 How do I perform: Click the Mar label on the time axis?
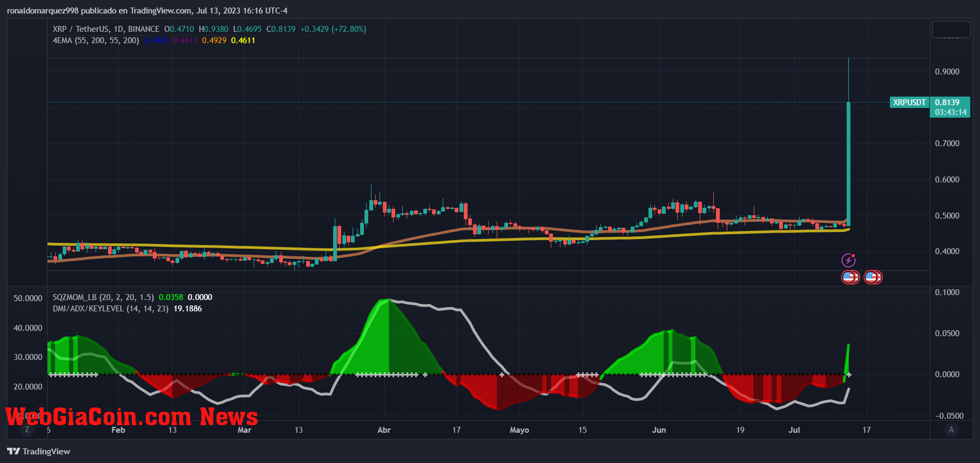pos(245,430)
